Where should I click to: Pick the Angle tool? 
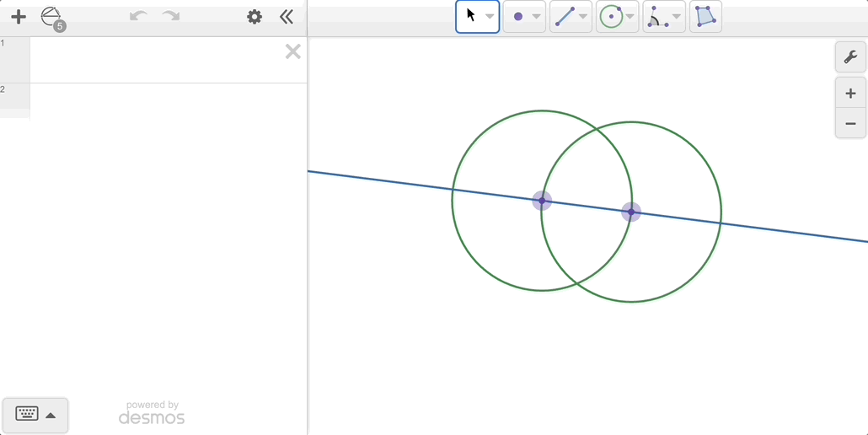tap(656, 17)
